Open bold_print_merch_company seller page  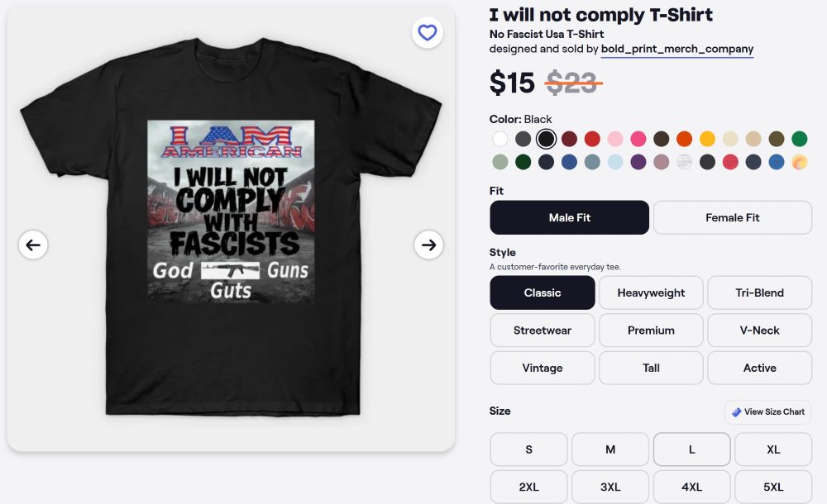(677, 49)
